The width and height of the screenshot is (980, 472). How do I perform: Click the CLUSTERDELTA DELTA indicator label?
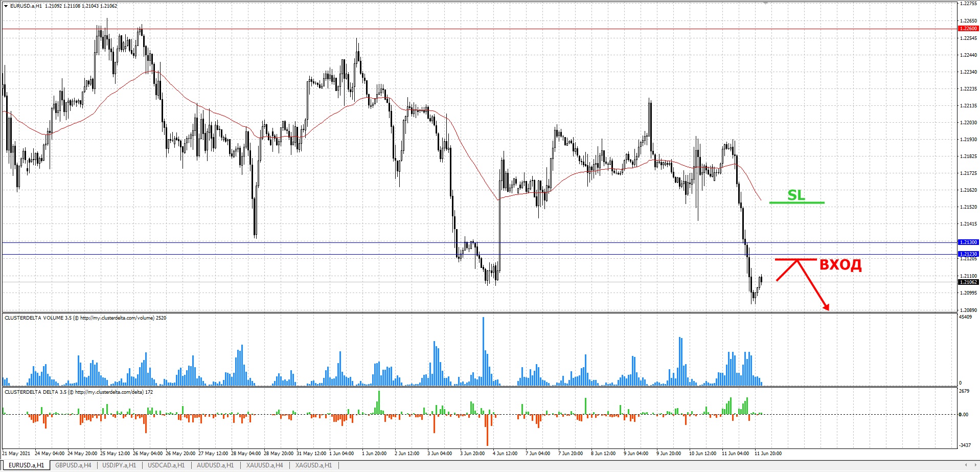coord(79,392)
